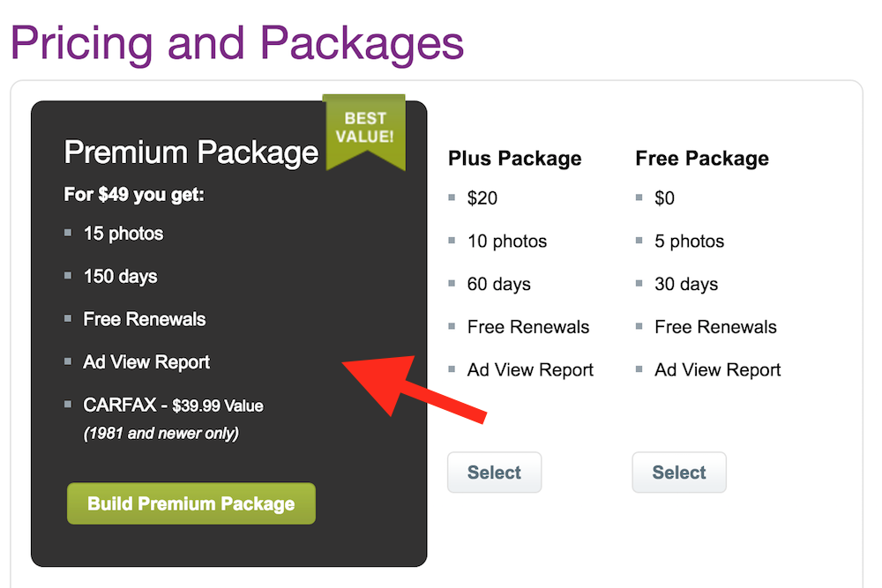The height and width of the screenshot is (588, 882).
Task: Click the Best Value ribbon badge
Action: (364, 131)
